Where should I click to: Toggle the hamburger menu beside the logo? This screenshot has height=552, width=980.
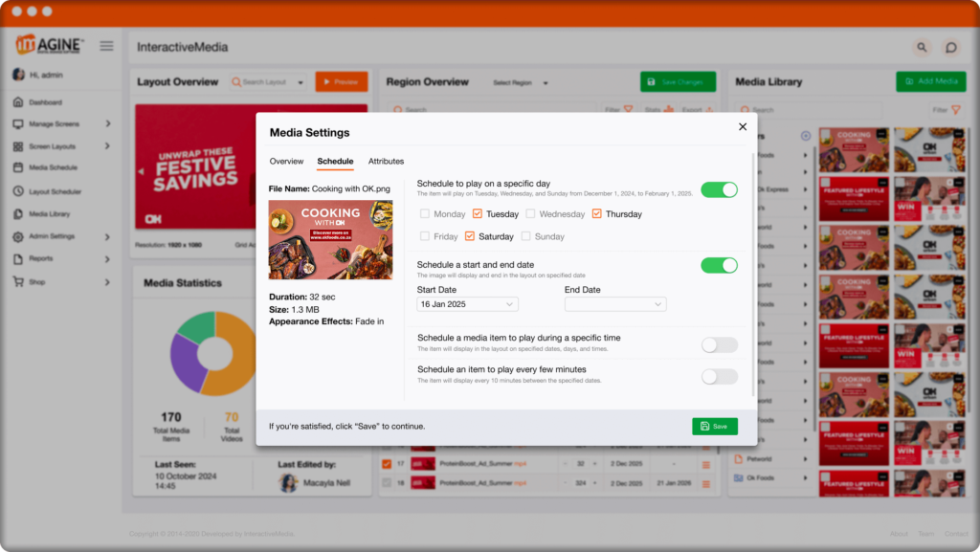tap(107, 46)
